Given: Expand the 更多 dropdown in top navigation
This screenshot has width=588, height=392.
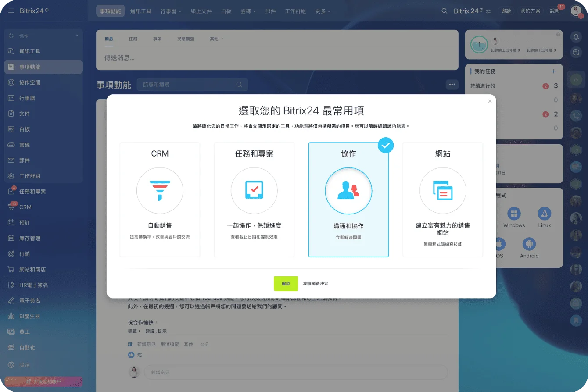Looking at the screenshot, I should click(323, 11).
